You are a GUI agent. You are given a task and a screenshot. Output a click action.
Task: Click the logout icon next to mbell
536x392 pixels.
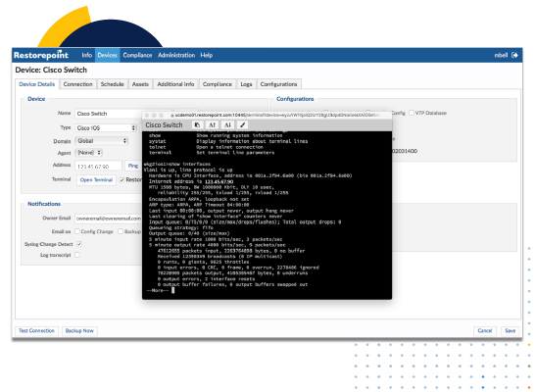click(514, 55)
